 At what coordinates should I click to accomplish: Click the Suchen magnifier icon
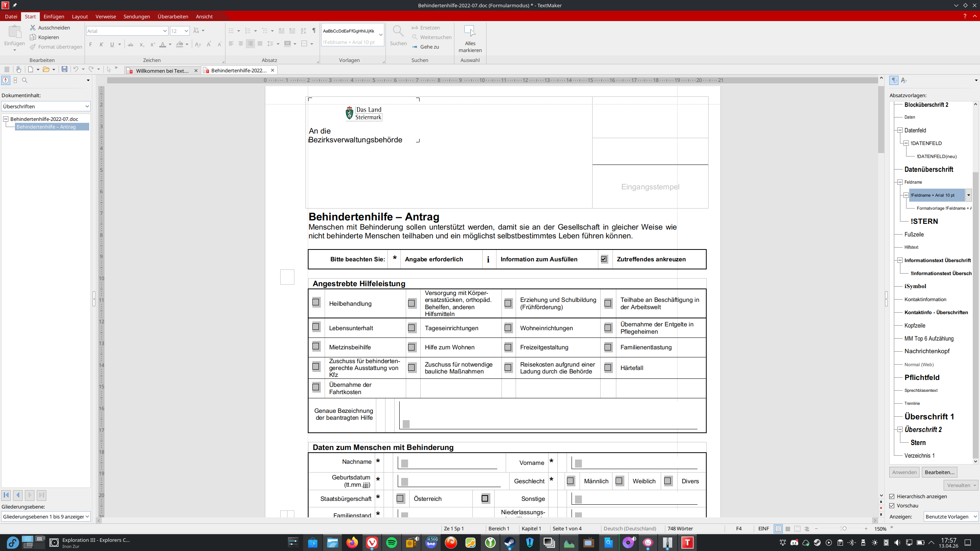pyautogui.click(x=398, y=31)
